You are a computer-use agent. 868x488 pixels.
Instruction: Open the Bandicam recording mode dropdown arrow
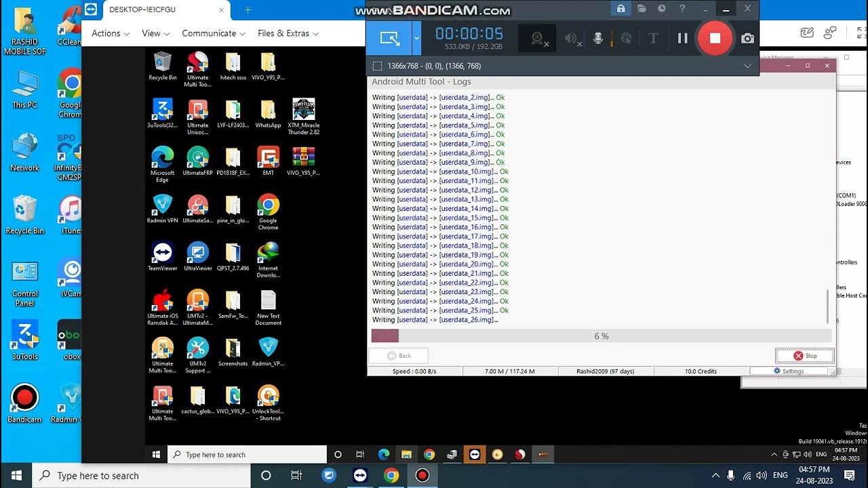pyautogui.click(x=416, y=39)
